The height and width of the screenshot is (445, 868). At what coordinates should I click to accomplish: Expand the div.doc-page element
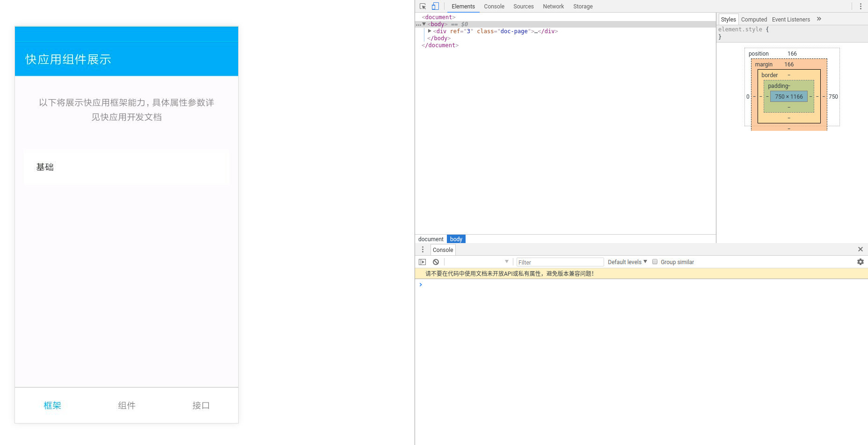pyautogui.click(x=430, y=31)
